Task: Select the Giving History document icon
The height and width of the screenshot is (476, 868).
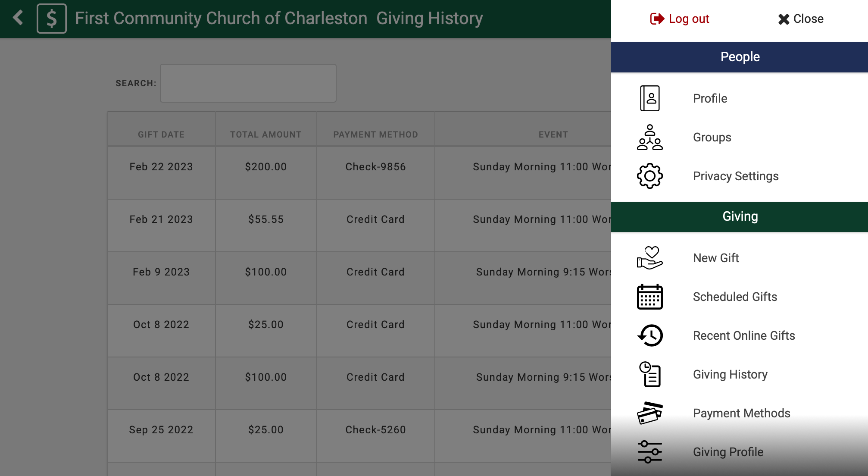Action: point(649,374)
